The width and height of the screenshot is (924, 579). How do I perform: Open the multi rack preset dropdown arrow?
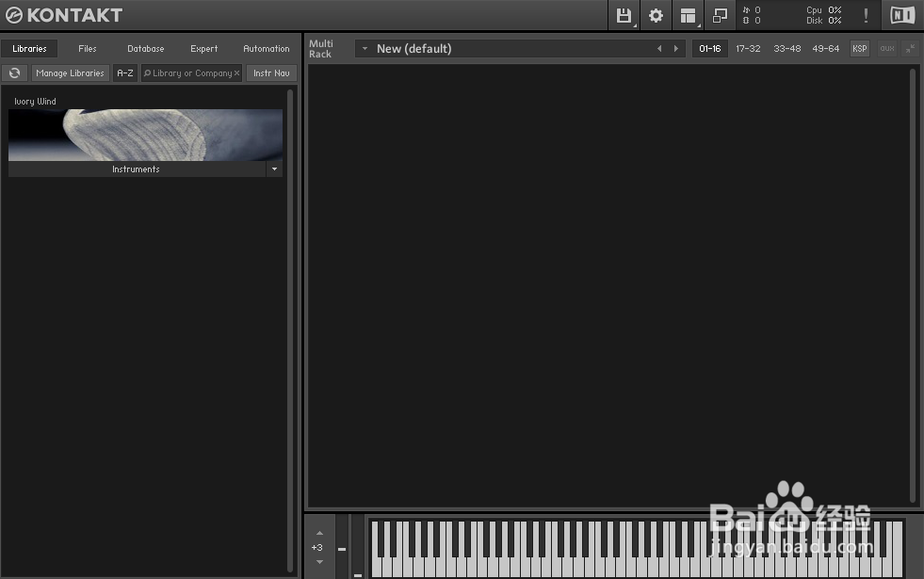tap(365, 48)
